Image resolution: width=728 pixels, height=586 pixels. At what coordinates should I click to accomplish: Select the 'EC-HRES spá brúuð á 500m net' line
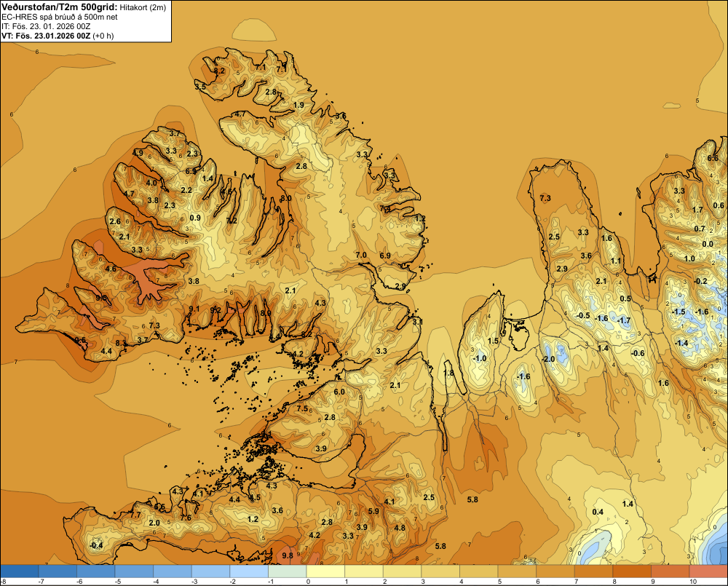[60, 17]
